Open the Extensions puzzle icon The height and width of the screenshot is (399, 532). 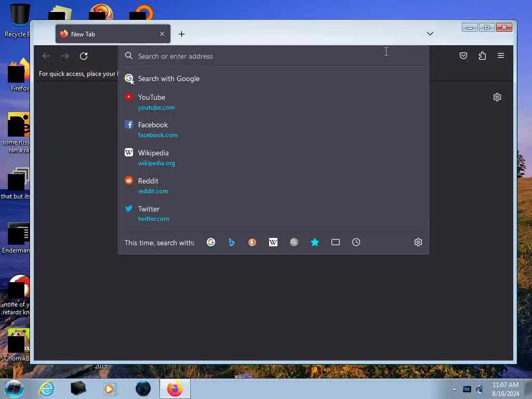tap(482, 56)
